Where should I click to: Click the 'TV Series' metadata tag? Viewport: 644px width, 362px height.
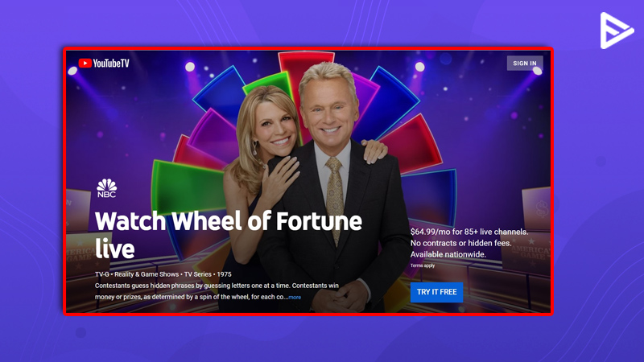coord(197,274)
